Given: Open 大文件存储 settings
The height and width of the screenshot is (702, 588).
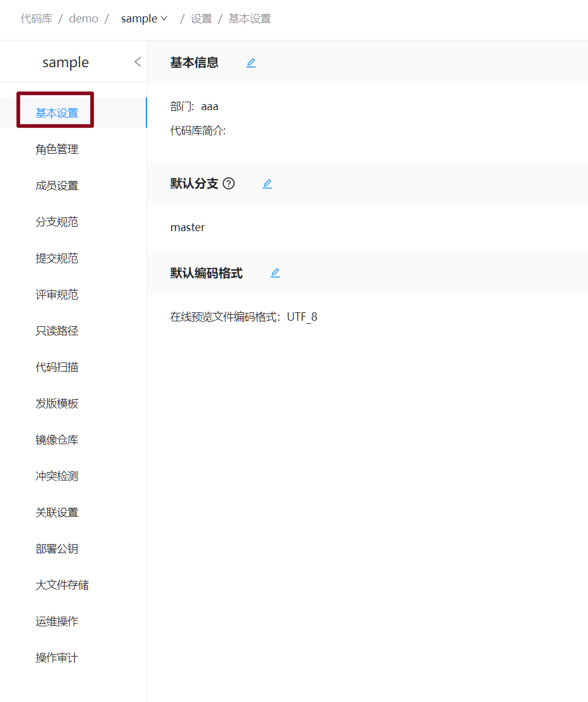Looking at the screenshot, I should coord(62,585).
